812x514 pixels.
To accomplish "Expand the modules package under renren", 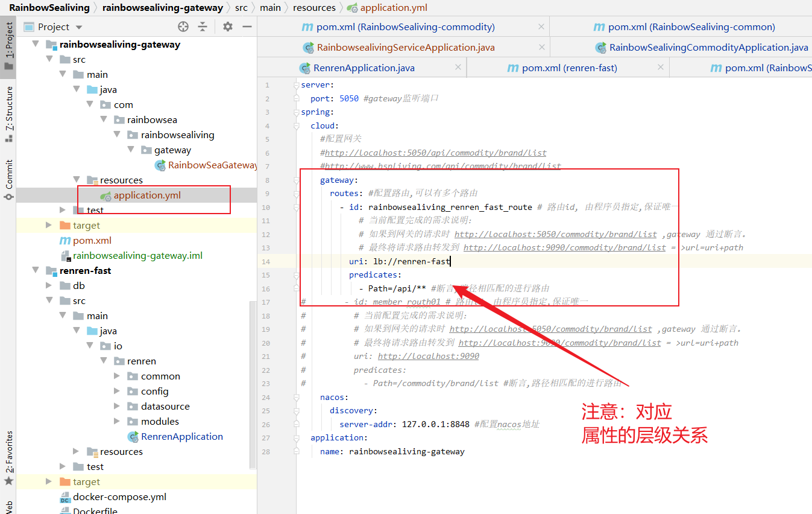I will pos(118,421).
